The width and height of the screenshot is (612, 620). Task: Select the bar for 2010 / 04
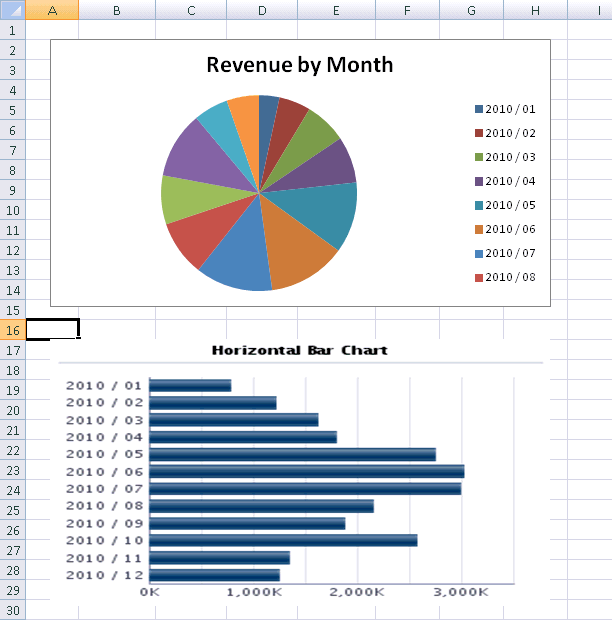tap(243, 437)
